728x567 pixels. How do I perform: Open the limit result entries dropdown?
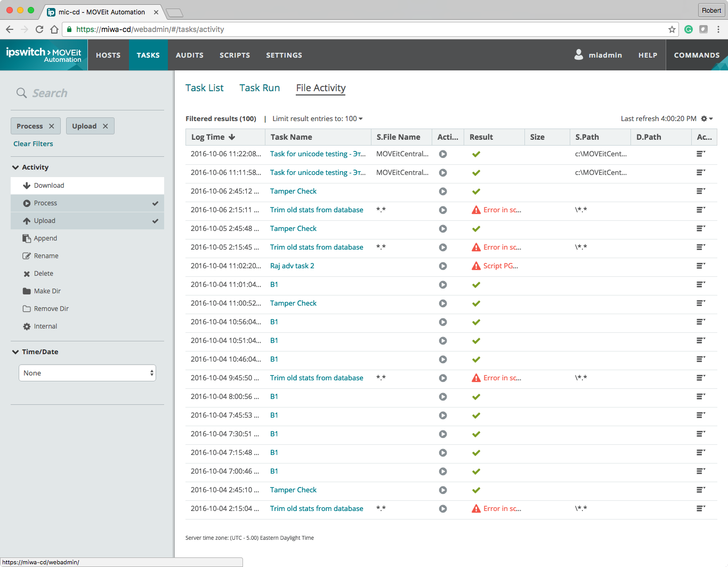318,119
